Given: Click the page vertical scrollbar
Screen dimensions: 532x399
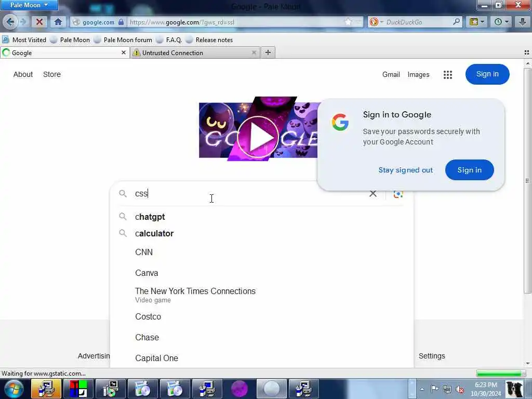Looking at the screenshot, I should click(527, 180).
